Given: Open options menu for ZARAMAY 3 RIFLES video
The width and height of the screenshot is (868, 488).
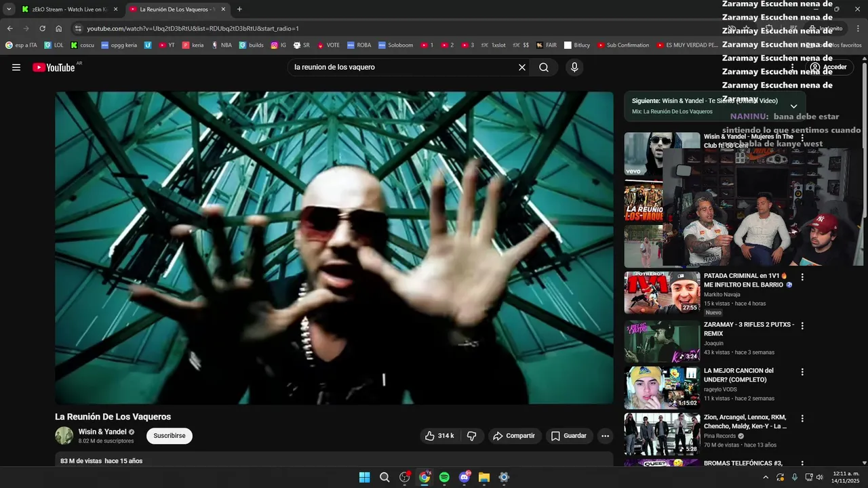Looking at the screenshot, I should pyautogui.click(x=802, y=326).
